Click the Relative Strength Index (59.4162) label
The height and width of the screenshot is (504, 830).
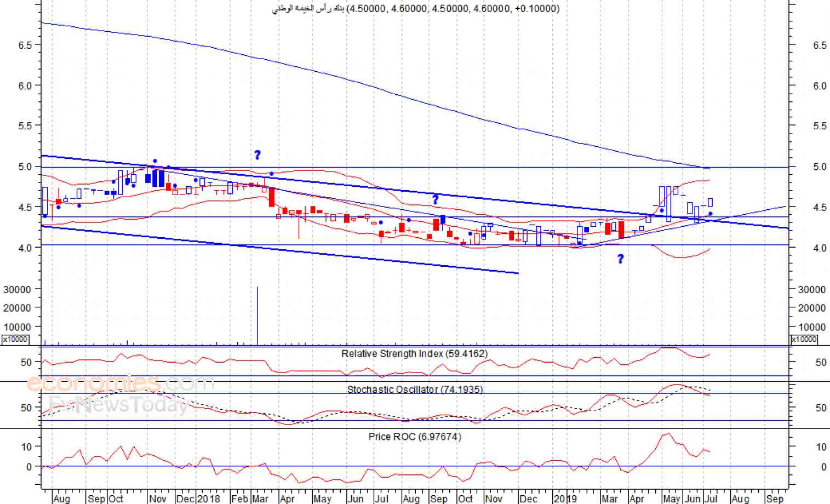click(414, 354)
